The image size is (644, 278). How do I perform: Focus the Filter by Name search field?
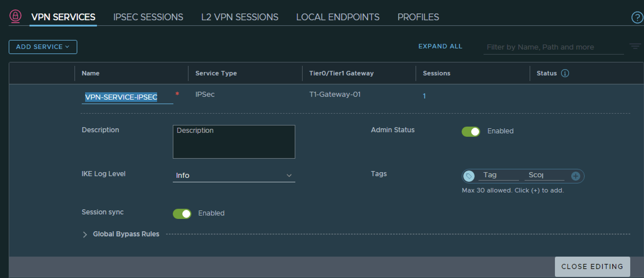(x=553, y=47)
